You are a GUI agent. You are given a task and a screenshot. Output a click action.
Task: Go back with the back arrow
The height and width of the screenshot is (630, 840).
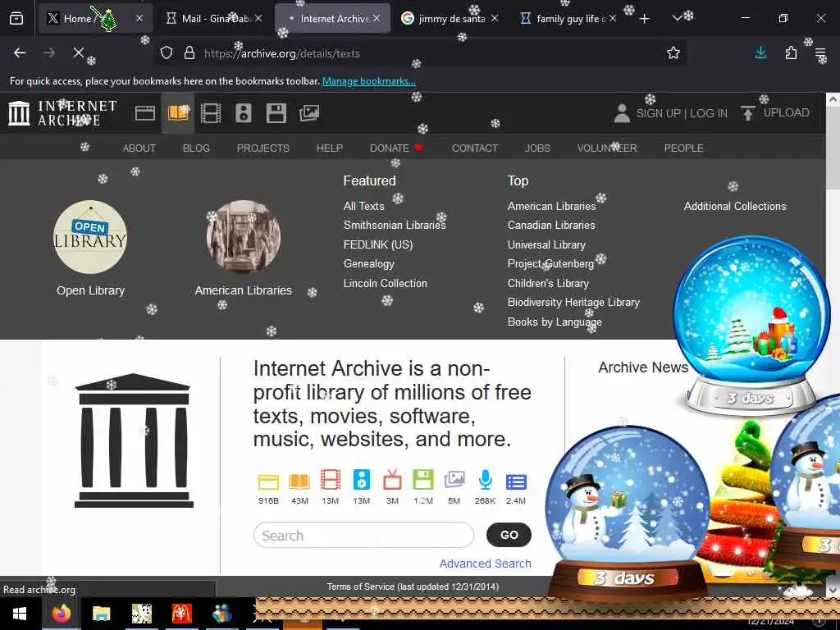(x=20, y=52)
